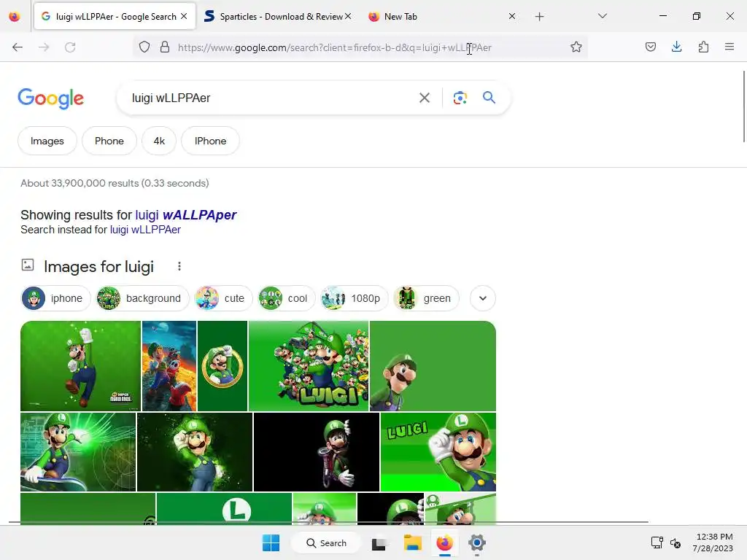Expand the list all tabs dropdown
Viewport: 747px width, 560px height.
(x=602, y=16)
